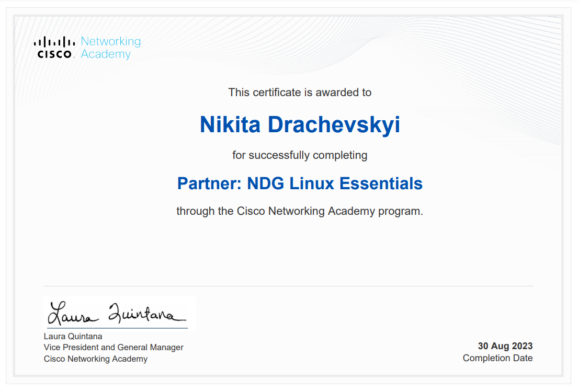Click 'Cisco Networking Academy' under the signature
This screenshot has height=392, width=578.
tap(96, 359)
